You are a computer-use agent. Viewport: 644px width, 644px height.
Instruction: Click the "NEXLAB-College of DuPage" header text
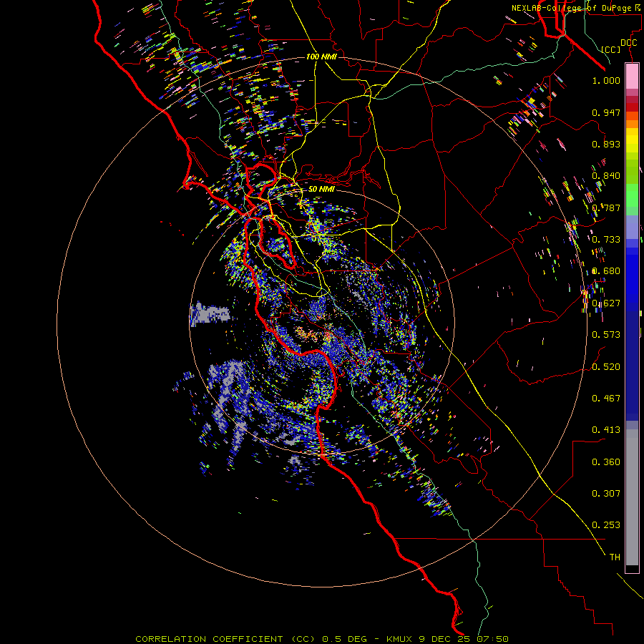[x=571, y=8]
